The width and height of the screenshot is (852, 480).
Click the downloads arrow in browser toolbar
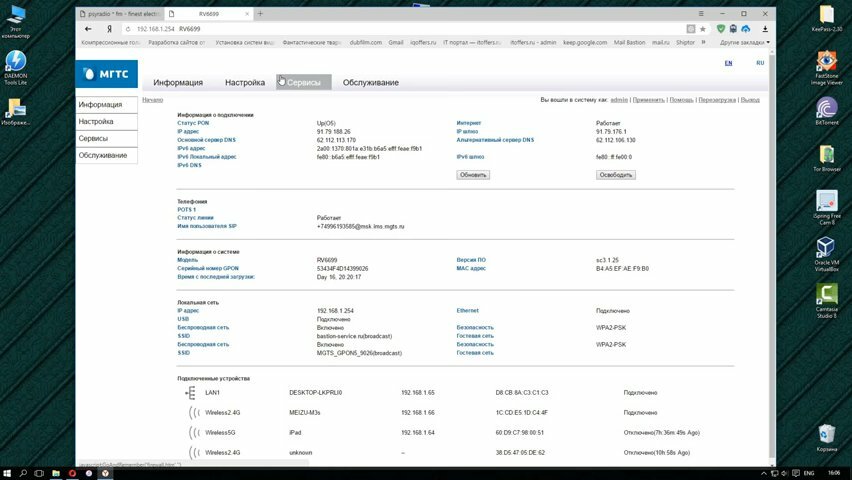765,29
